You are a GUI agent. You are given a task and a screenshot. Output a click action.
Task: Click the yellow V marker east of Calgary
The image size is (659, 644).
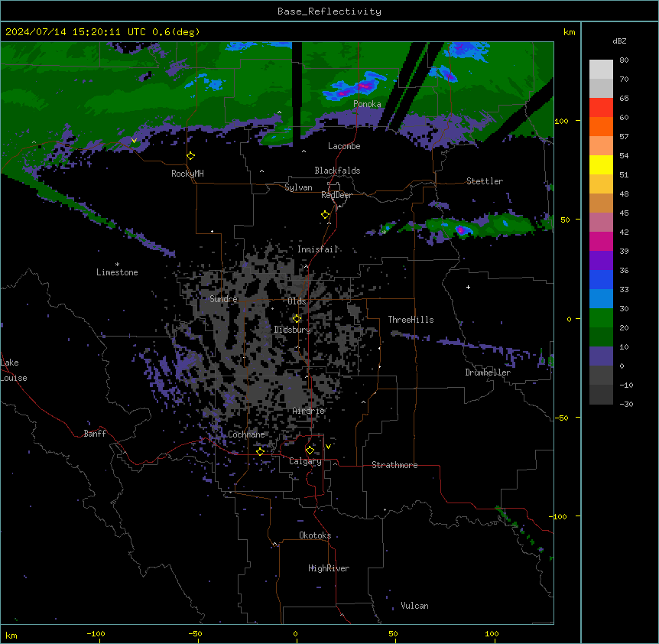click(x=328, y=447)
